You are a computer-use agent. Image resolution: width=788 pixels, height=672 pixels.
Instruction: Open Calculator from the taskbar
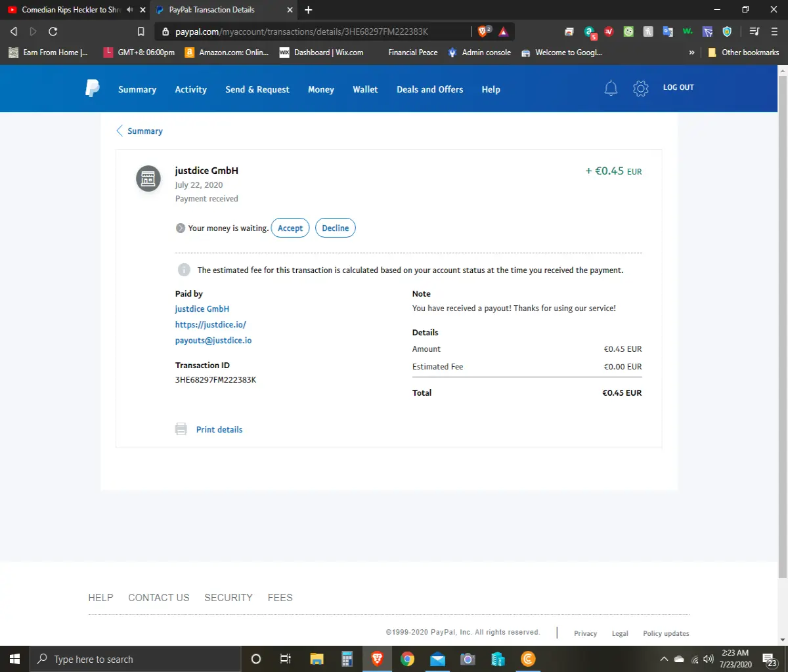coord(347,659)
